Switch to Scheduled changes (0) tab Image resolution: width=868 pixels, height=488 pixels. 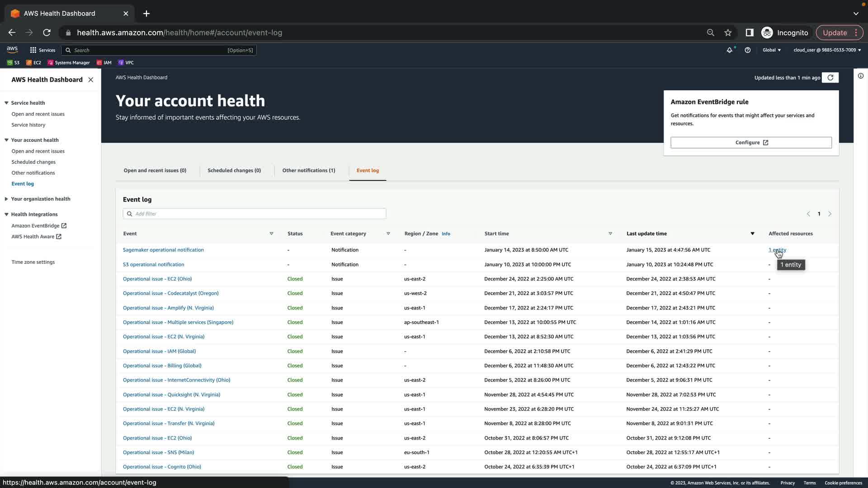pos(234,170)
